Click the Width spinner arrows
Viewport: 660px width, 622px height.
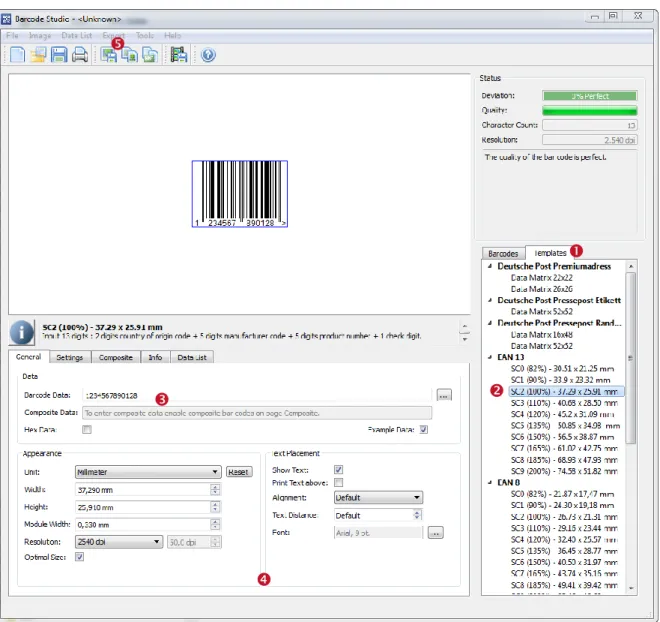pyautogui.click(x=215, y=489)
